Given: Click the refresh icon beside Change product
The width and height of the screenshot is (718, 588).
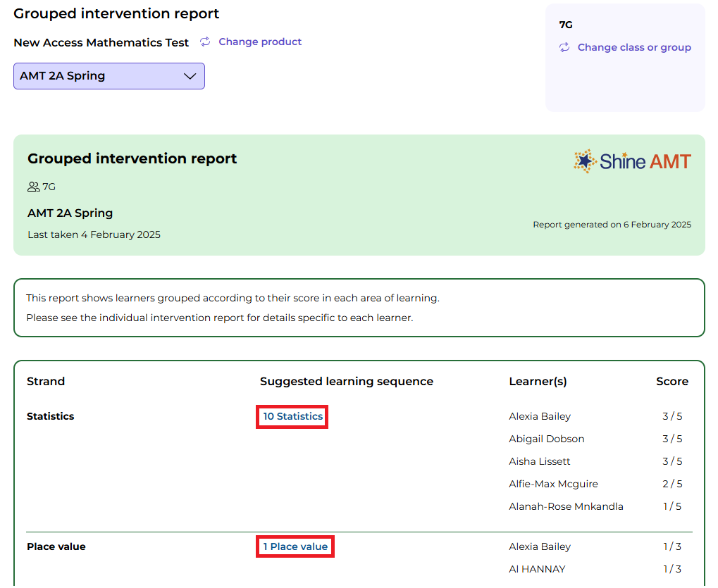Looking at the screenshot, I should [205, 42].
